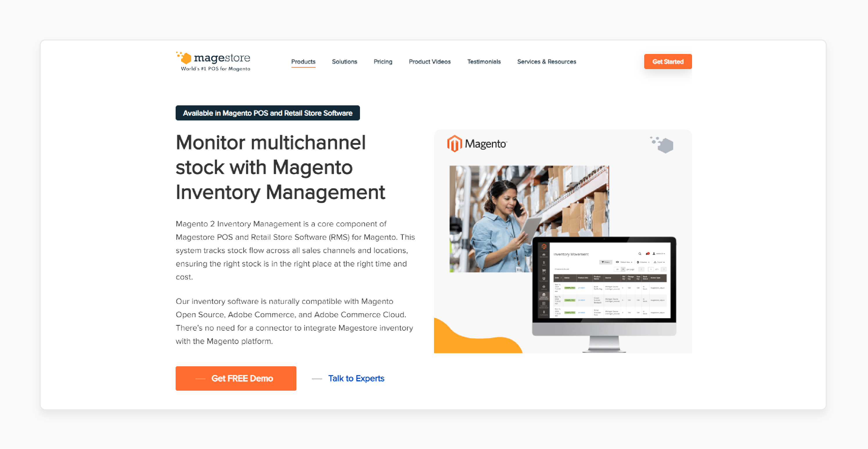
Task: Click the Products menu item
Action: pyautogui.click(x=303, y=61)
